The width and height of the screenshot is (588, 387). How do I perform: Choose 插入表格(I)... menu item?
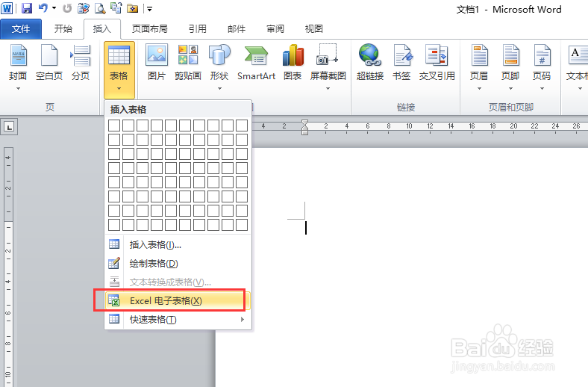coord(178,245)
